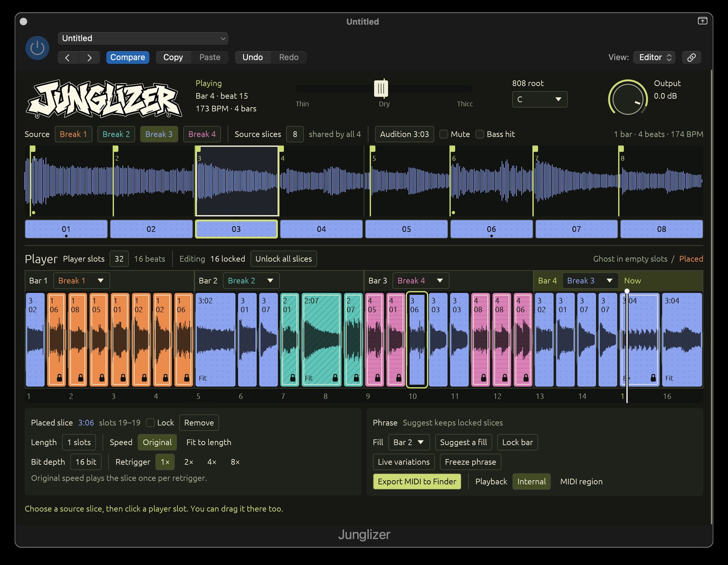Viewport: 728px width, 565px height.
Task: Select the Break 3 source tab
Action: [x=159, y=134]
